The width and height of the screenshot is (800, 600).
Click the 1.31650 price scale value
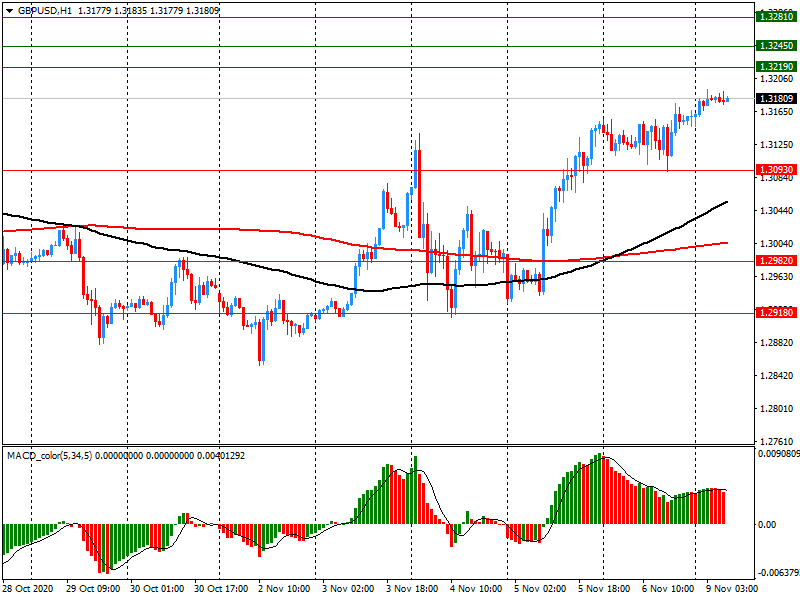(x=777, y=112)
